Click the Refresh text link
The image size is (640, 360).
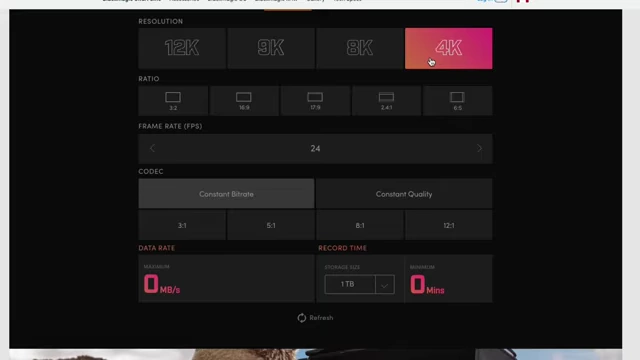[x=321, y=318]
